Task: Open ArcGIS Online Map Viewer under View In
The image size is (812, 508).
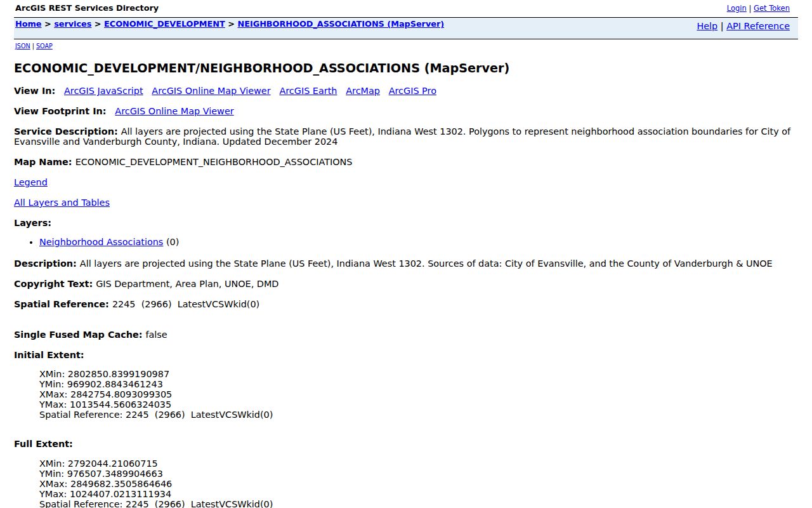Action: pyautogui.click(x=211, y=91)
